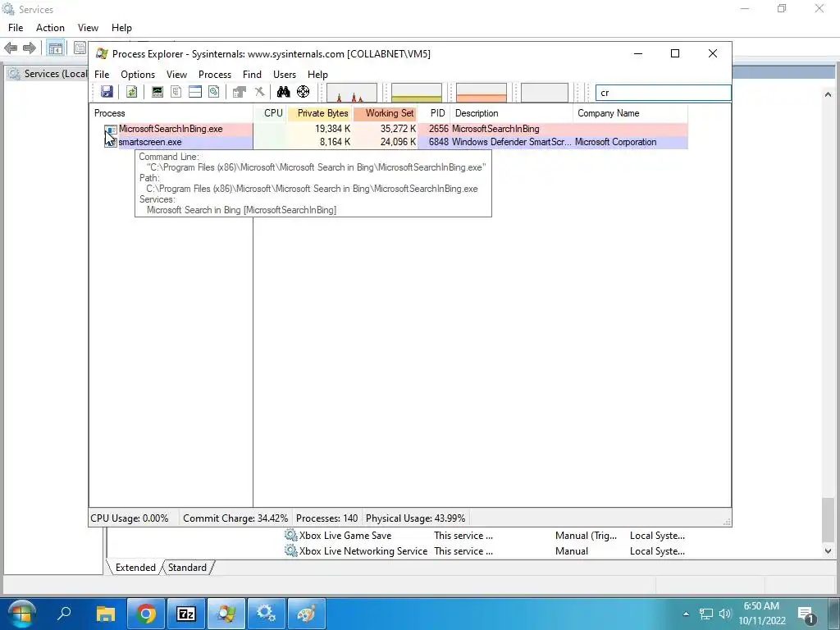Sort by the PID column header
The height and width of the screenshot is (630, 840).
(x=435, y=113)
